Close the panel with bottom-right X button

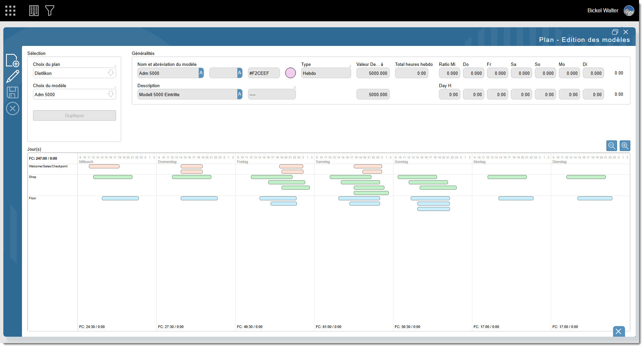point(619,331)
